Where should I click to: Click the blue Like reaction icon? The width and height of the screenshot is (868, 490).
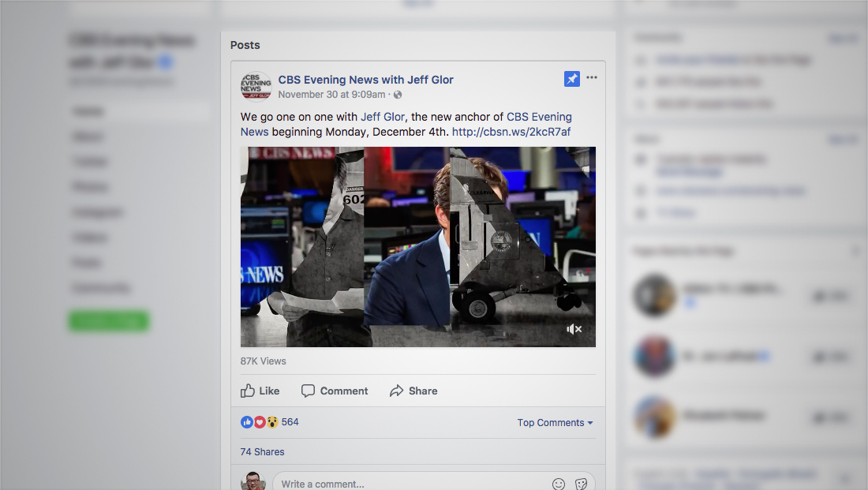pos(247,422)
